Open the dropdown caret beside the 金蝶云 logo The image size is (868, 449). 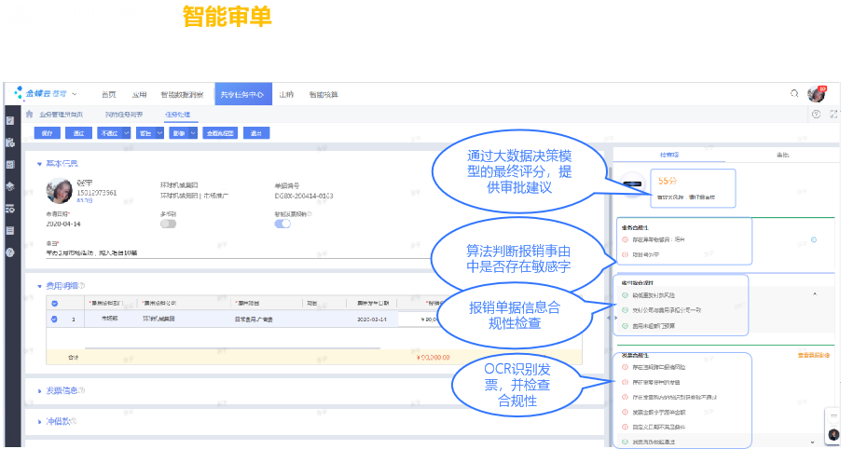tap(75, 94)
